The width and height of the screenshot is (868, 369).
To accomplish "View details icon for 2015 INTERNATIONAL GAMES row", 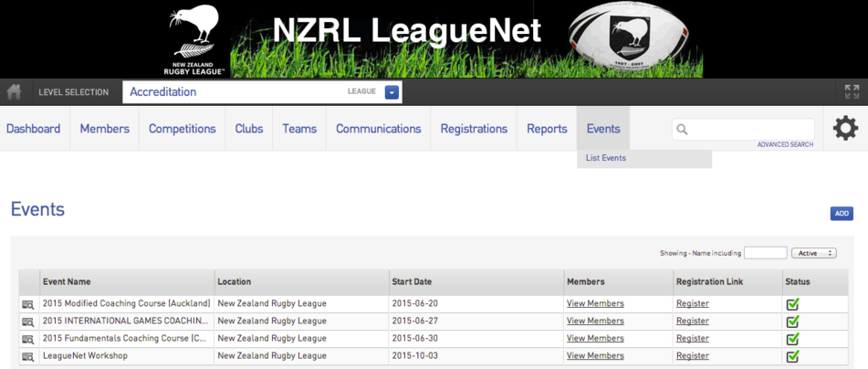I will (x=28, y=322).
